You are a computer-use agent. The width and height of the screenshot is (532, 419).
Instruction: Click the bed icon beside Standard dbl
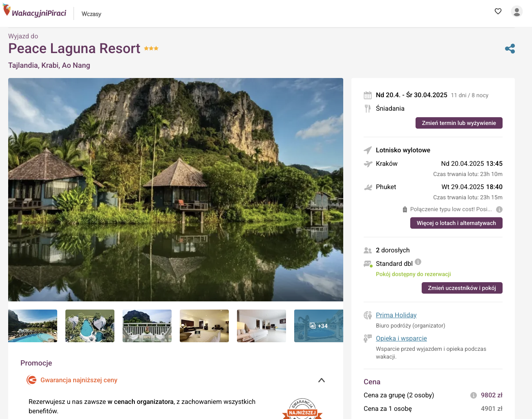pyautogui.click(x=368, y=264)
